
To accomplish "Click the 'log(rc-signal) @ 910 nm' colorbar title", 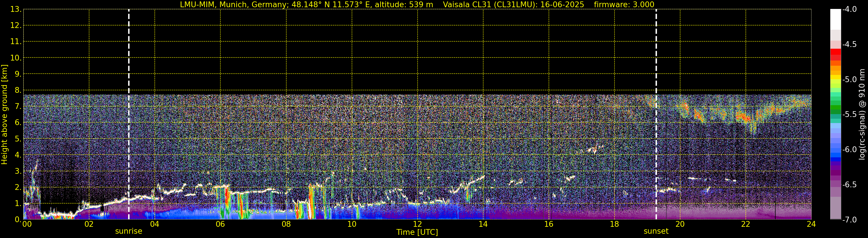I will (x=862, y=115).
